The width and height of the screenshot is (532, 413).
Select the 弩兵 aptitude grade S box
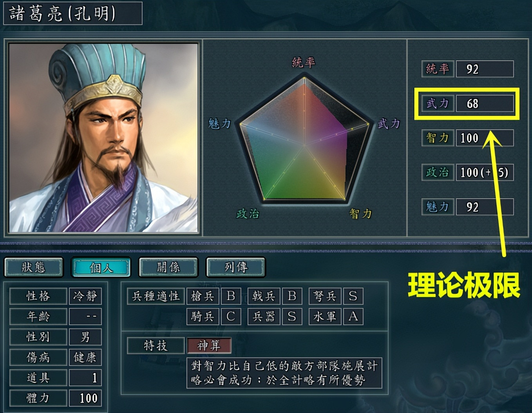(x=353, y=296)
